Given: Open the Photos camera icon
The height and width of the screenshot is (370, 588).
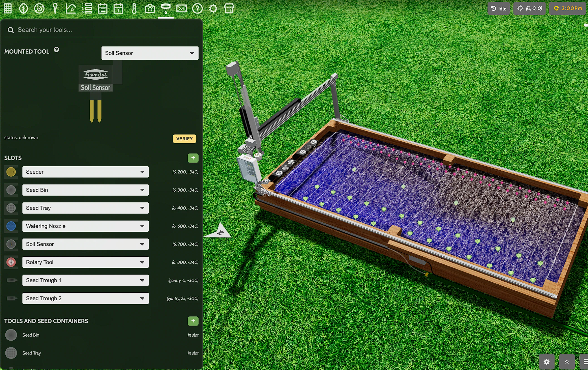Looking at the screenshot, I should (150, 8).
